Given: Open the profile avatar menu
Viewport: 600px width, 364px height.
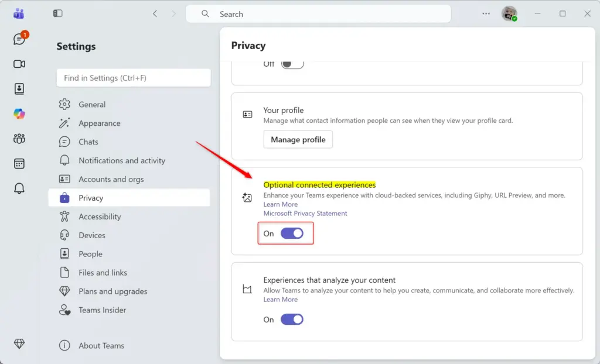Looking at the screenshot, I should click(509, 14).
